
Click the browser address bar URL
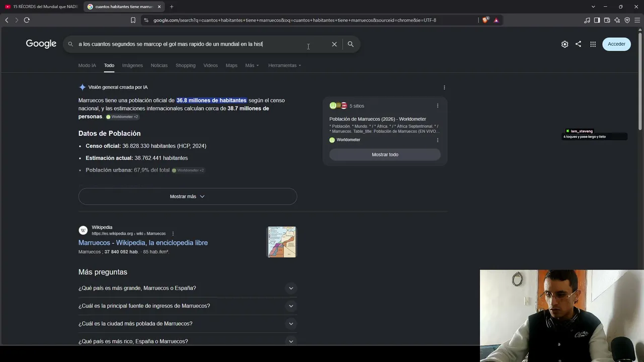tap(295, 20)
